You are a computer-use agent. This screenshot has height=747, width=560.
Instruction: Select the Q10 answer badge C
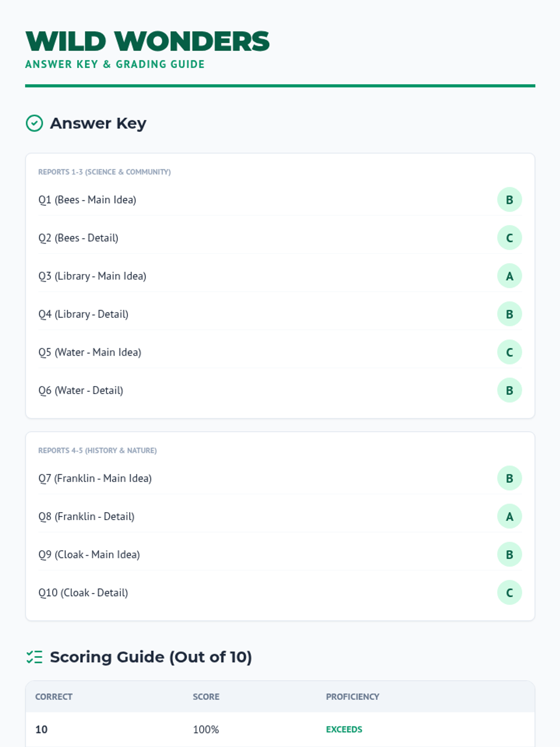click(509, 592)
